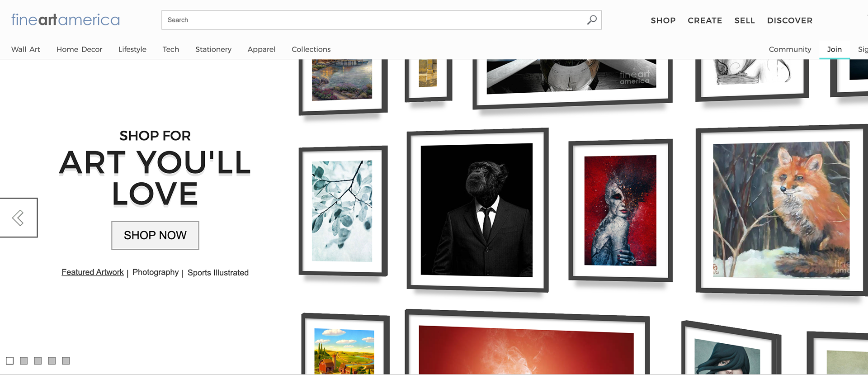Select the third carousel slide indicator

(x=38, y=360)
